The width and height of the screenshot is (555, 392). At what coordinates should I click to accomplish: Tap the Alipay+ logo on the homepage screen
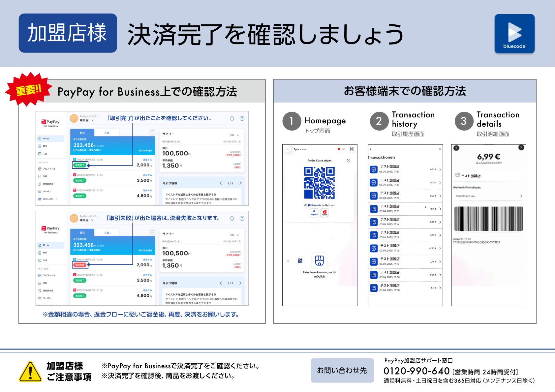pos(314,213)
